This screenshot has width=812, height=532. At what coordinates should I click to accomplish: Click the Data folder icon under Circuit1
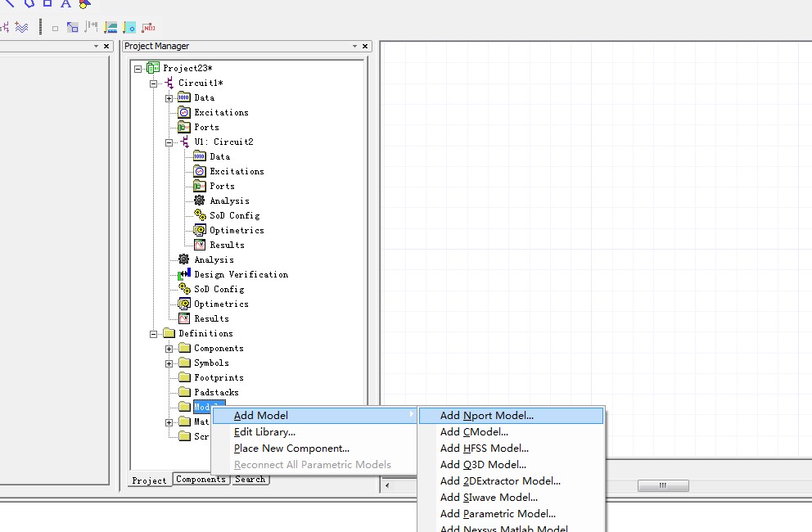click(x=184, y=97)
